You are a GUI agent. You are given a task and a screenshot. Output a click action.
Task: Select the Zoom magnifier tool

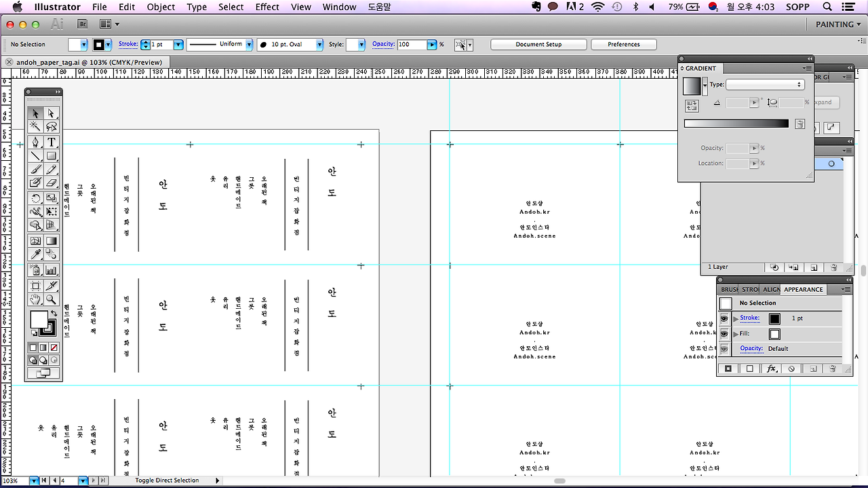tap(52, 299)
